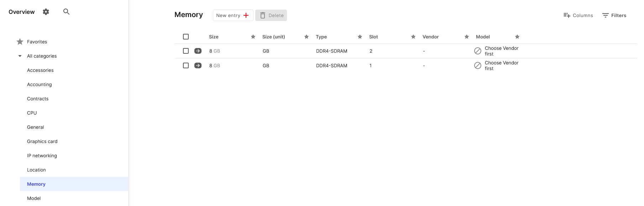The height and width of the screenshot is (206, 644).
Task: Open the Columns chooser
Action: click(578, 15)
